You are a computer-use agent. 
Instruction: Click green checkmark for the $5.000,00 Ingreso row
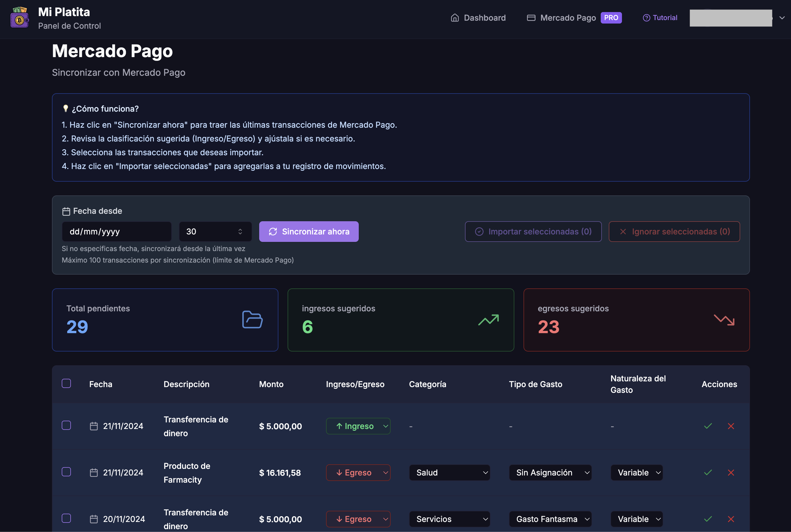coord(708,426)
